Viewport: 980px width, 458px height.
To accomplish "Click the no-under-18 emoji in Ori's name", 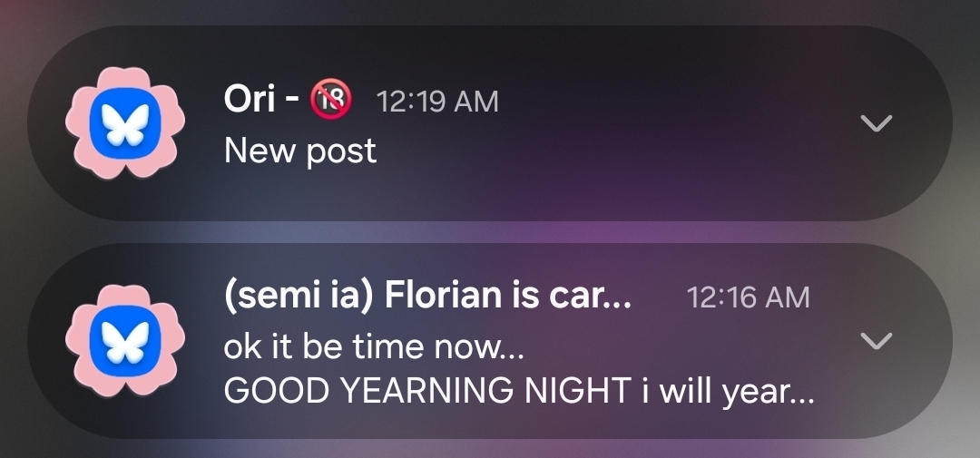I will pyautogui.click(x=331, y=99).
